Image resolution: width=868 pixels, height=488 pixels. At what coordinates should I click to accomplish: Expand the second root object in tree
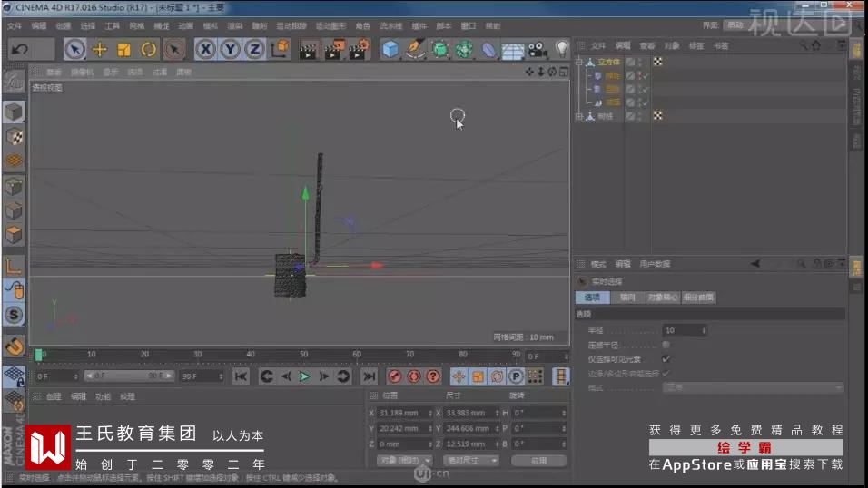click(579, 116)
